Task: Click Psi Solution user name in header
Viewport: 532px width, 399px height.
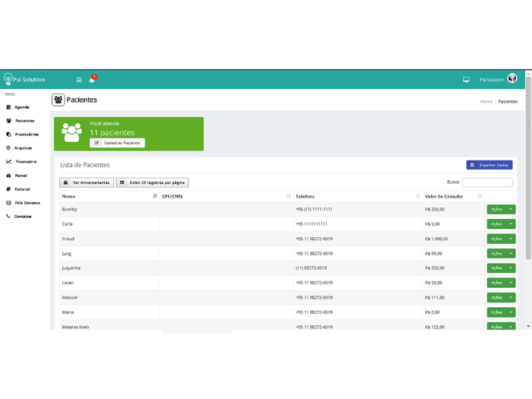Action: click(492, 79)
